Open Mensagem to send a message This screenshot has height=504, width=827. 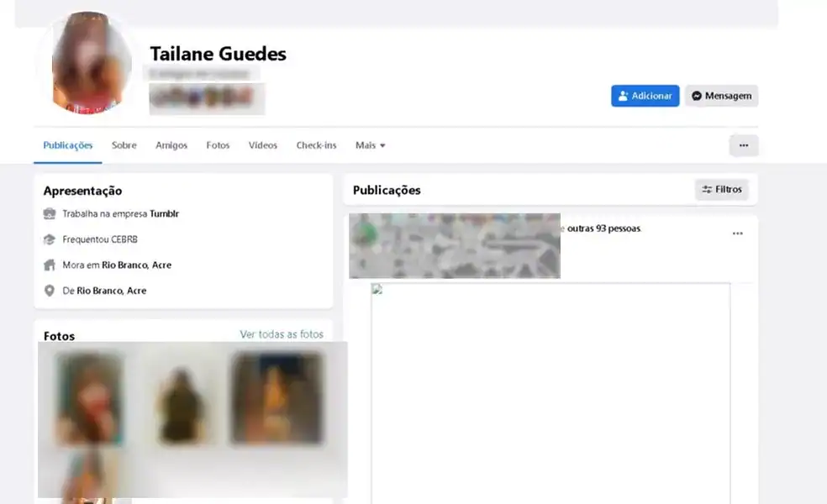pyautogui.click(x=721, y=96)
